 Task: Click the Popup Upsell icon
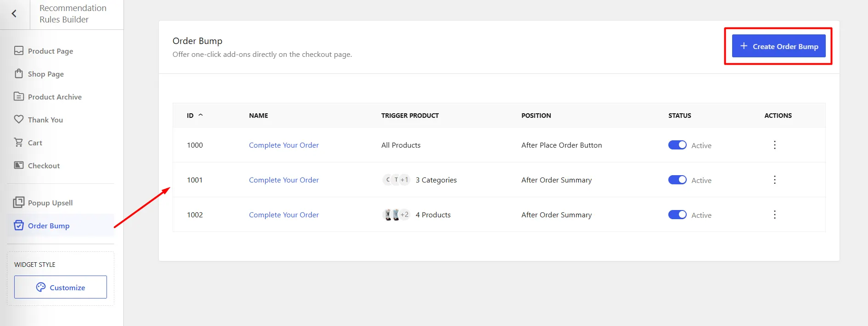coord(19,202)
